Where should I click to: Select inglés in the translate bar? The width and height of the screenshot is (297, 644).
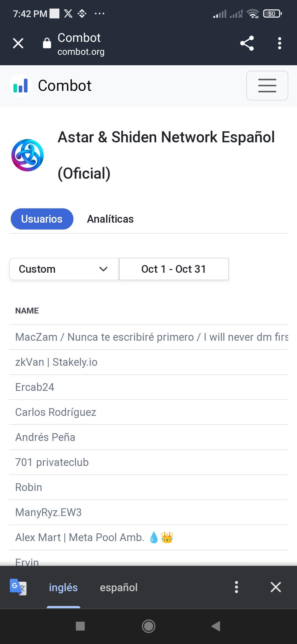63,587
